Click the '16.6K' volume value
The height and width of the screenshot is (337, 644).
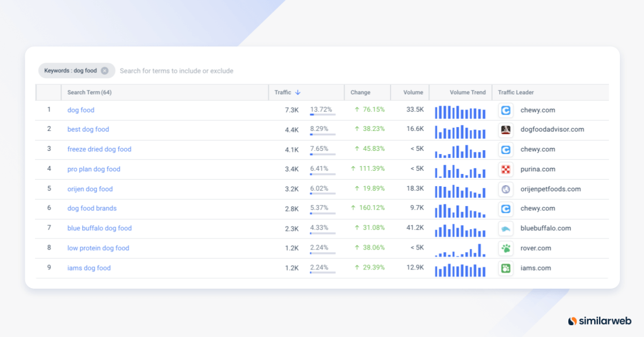coord(415,129)
